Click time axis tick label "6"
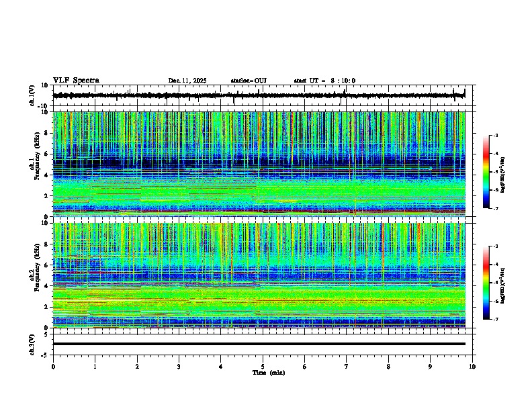The height and width of the screenshot is (411, 532). tap(305, 367)
